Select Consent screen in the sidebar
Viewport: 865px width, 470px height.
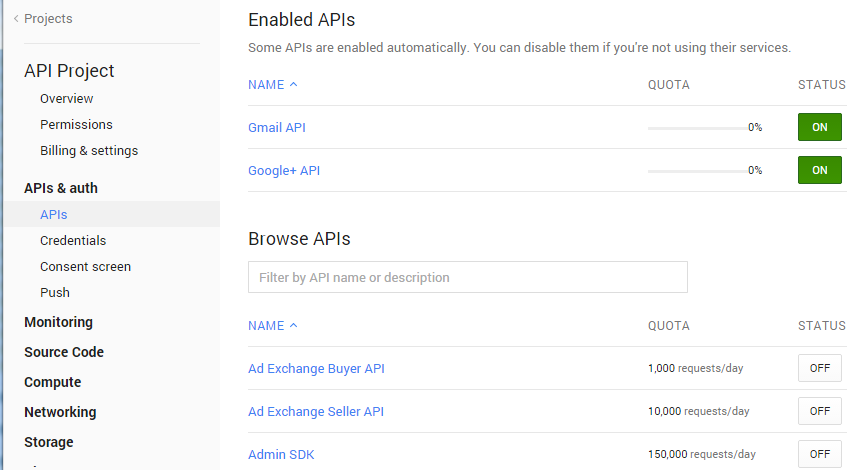86,266
